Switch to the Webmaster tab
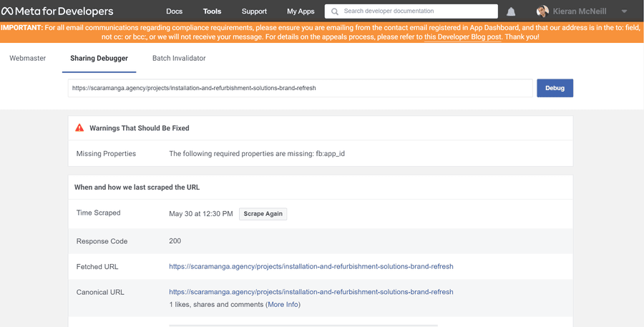Image resolution: width=644 pixels, height=327 pixels. tap(27, 59)
